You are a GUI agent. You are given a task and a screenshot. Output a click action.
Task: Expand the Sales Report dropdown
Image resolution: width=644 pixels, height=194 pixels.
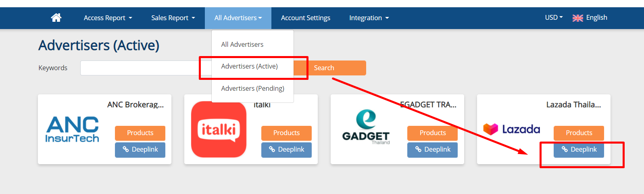[173, 18]
